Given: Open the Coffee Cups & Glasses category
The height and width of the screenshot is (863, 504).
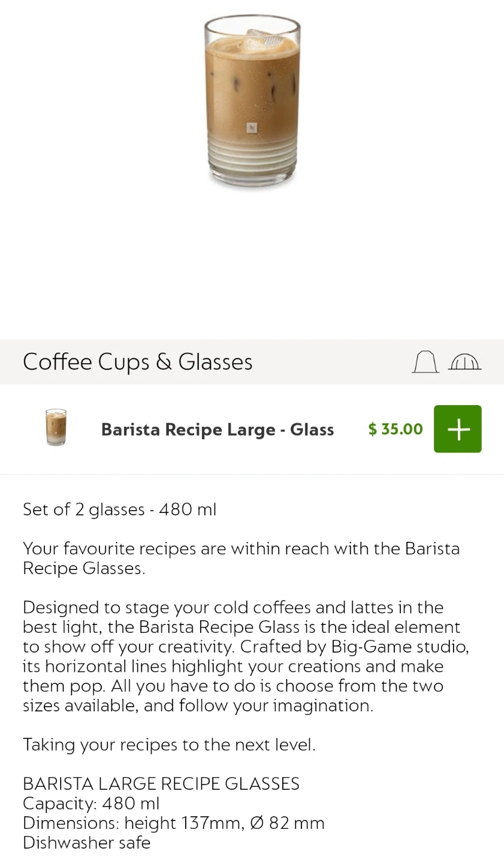Looking at the screenshot, I should pyautogui.click(x=137, y=362).
